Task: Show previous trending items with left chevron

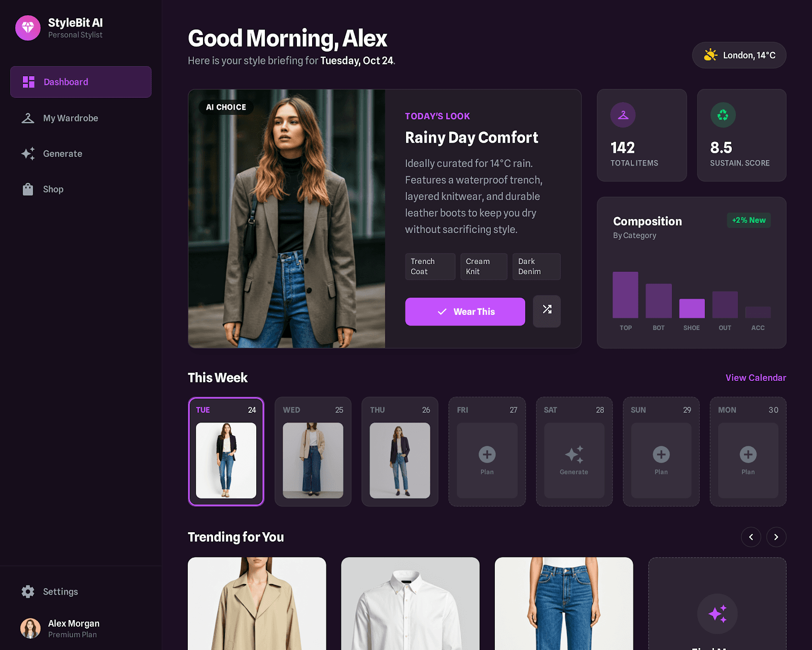Action: tap(751, 537)
